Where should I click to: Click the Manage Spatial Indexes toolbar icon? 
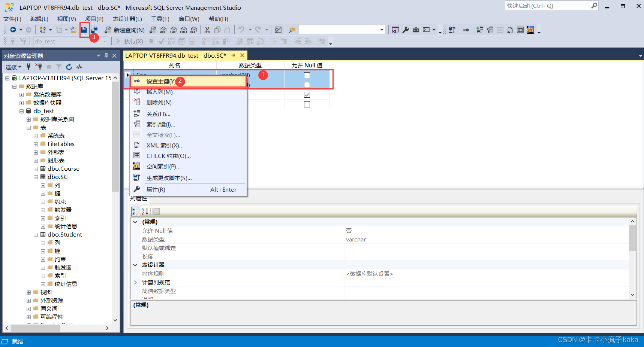coord(530,30)
